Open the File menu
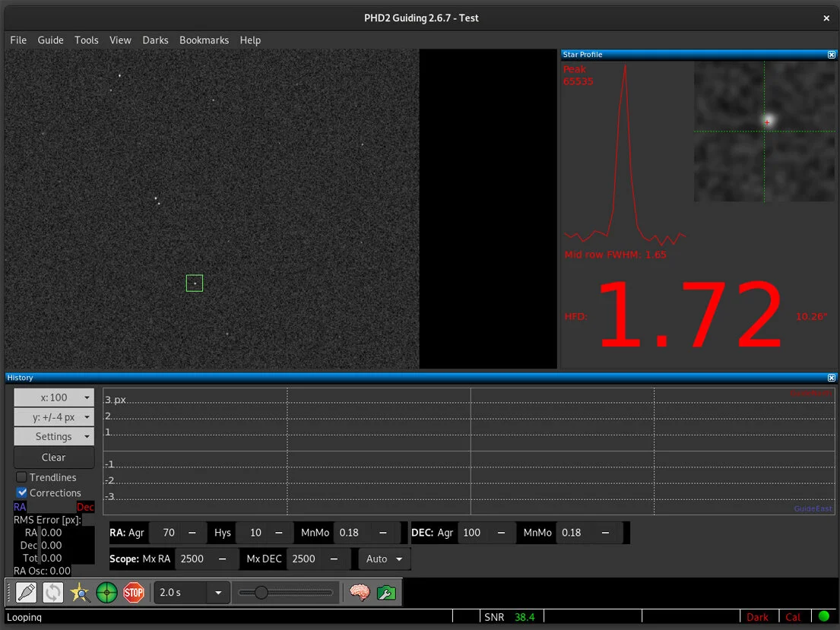The image size is (840, 630). 18,40
